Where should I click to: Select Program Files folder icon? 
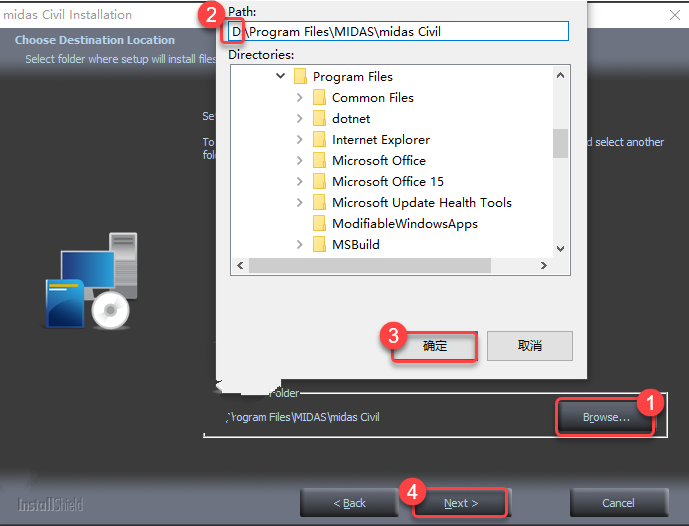point(300,76)
